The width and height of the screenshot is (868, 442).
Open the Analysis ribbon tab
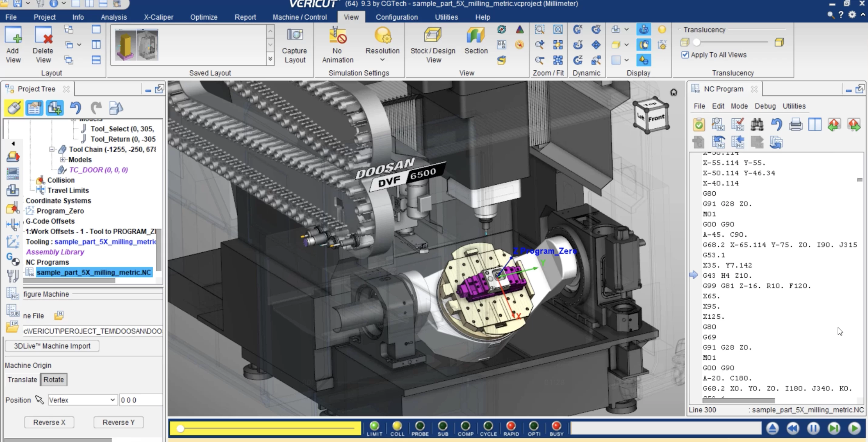click(114, 17)
